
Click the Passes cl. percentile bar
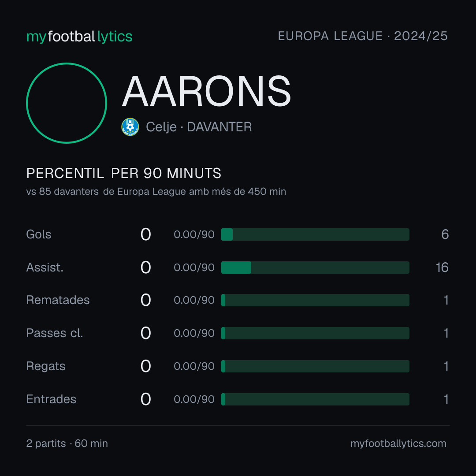click(315, 333)
